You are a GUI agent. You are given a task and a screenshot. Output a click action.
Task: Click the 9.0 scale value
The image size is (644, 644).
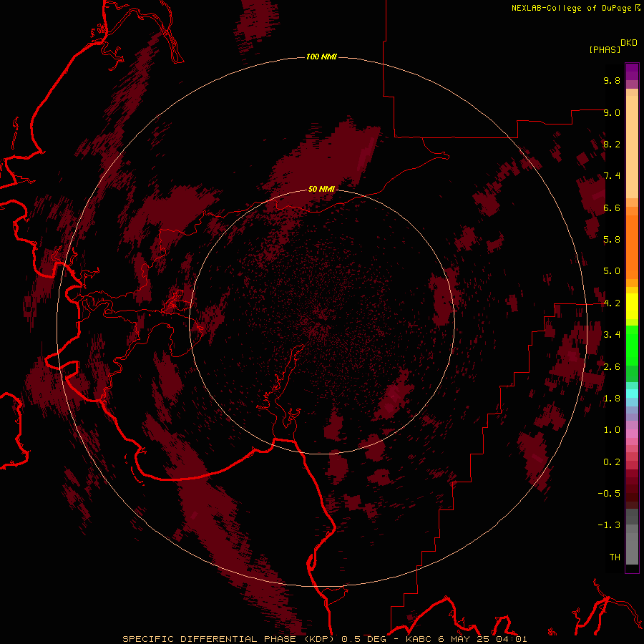612,112
